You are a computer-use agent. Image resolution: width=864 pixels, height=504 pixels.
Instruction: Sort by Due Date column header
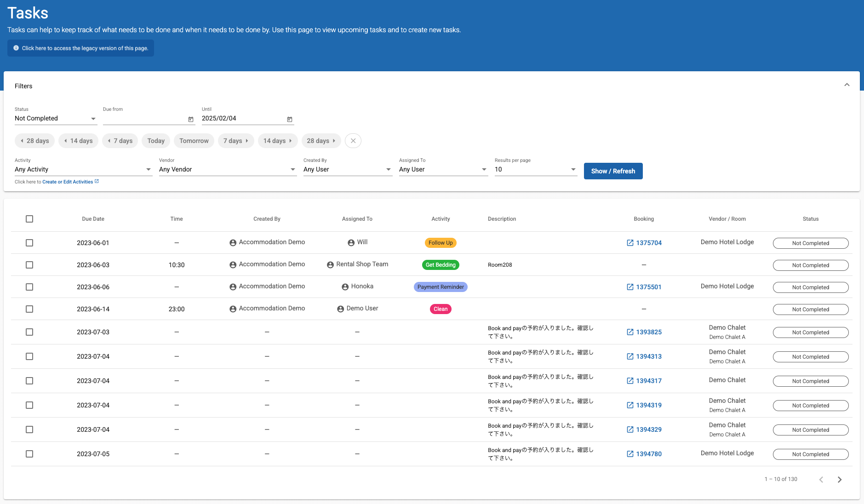(x=93, y=219)
